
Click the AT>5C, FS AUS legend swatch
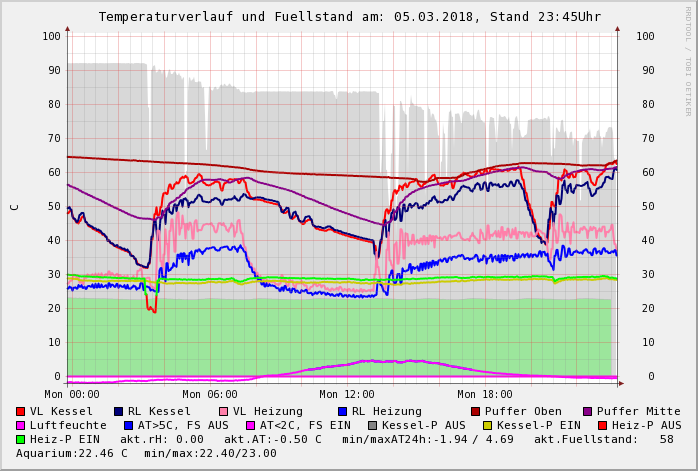pyautogui.click(x=128, y=425)
